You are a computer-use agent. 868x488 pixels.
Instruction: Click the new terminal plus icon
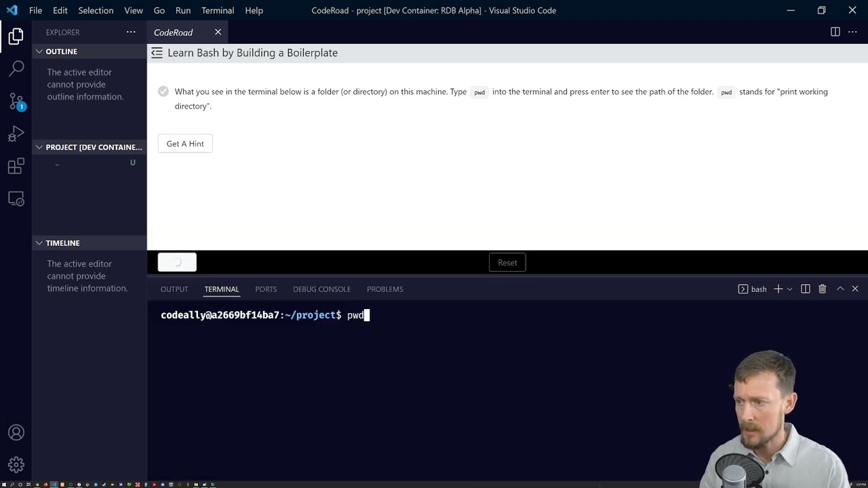778,289
